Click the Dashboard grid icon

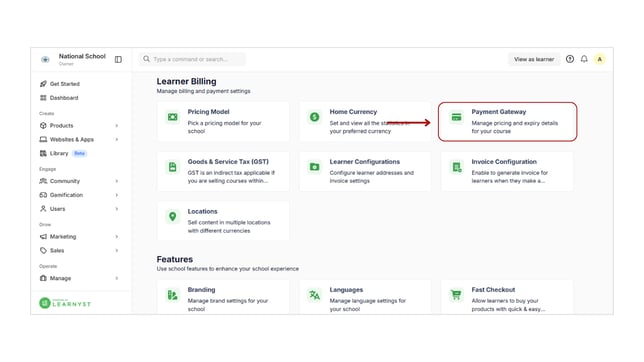pyautogui.click(x=43, y=98)
